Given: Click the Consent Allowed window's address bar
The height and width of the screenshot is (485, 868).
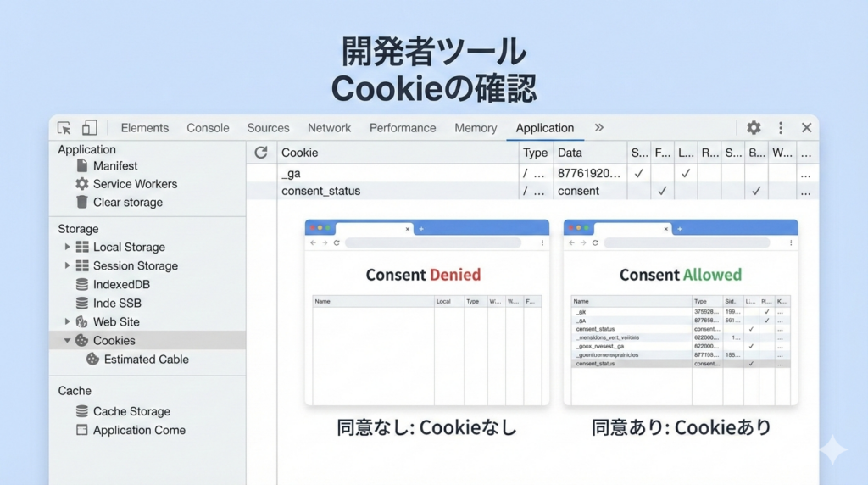Looking at the screenshot, I should coord(687,243).
